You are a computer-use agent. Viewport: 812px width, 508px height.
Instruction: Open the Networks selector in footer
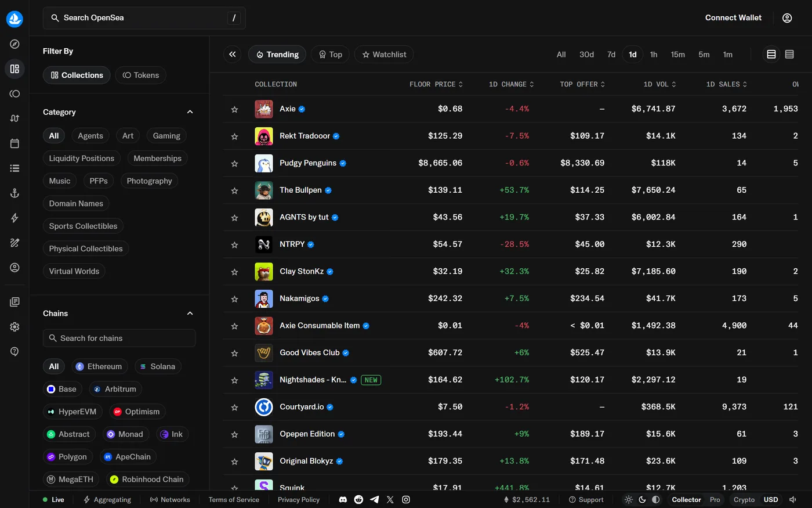coord(170,499)
